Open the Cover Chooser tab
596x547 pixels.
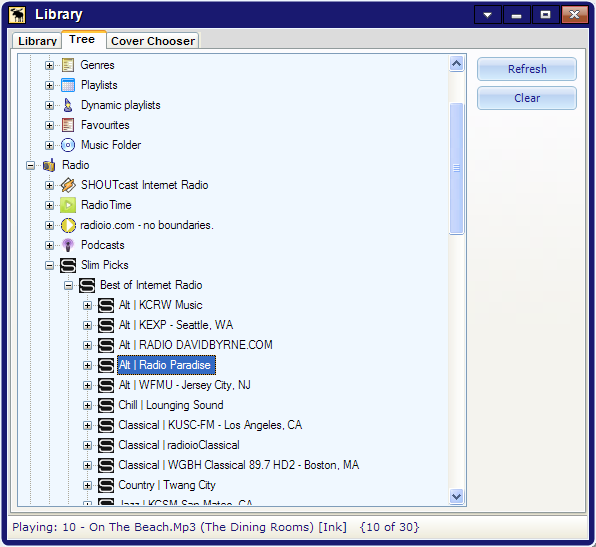[x=153, y=41]
